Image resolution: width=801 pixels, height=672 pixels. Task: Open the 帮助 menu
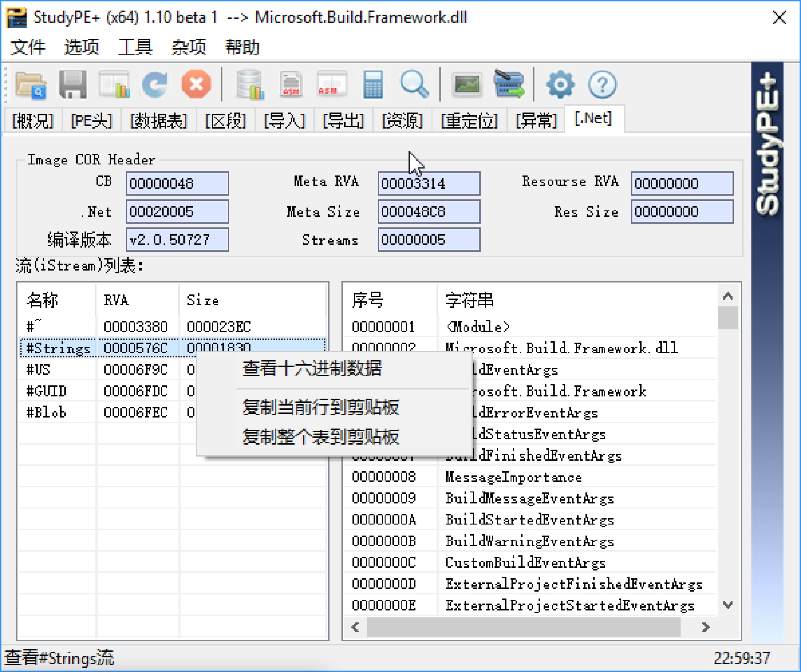coord(243,47)
